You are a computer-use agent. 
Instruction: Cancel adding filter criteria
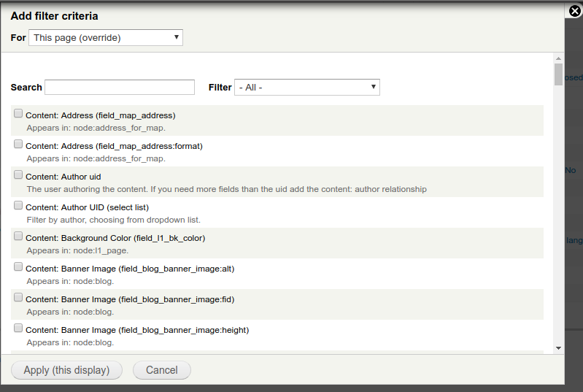162,370
